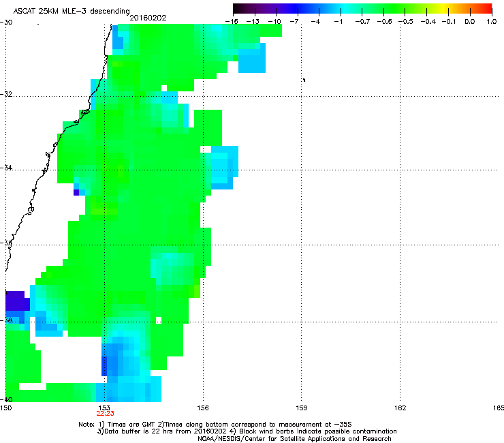504x443 pixels.
Task: Click the -40 latitude axis label
Action: click(x=6, y=399)
